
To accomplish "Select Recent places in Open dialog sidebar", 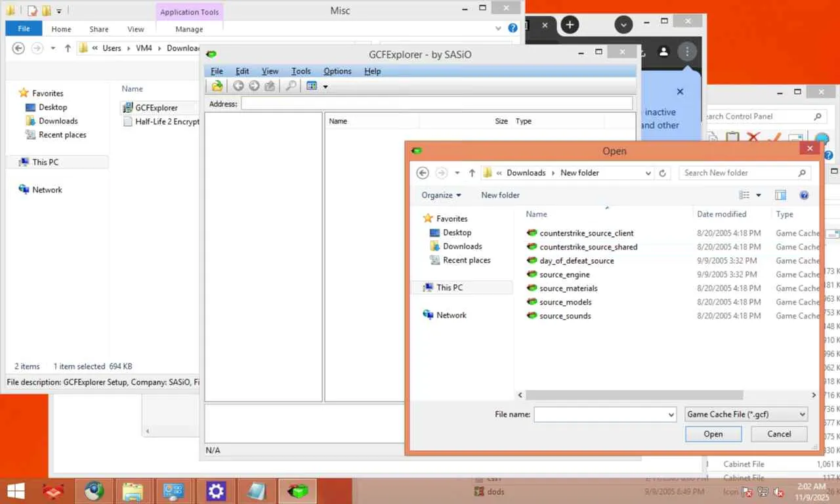I will (467, 260).
